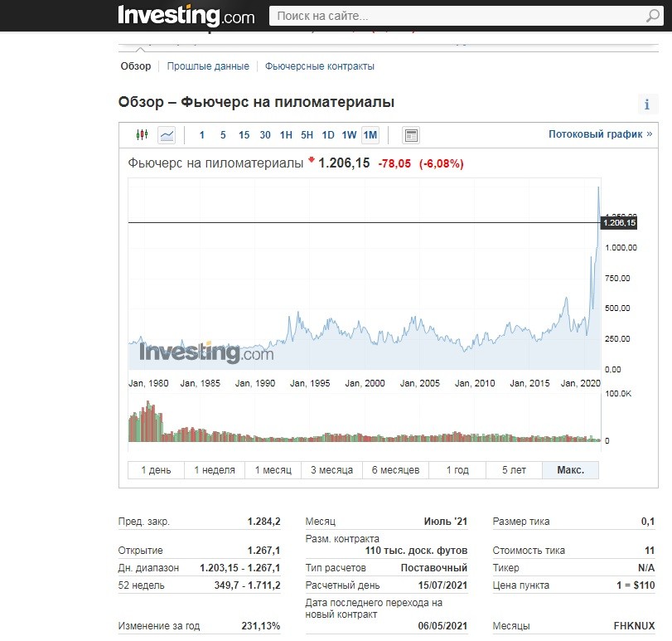Click the 1.206,15 price marker on chart

point(618,223)
